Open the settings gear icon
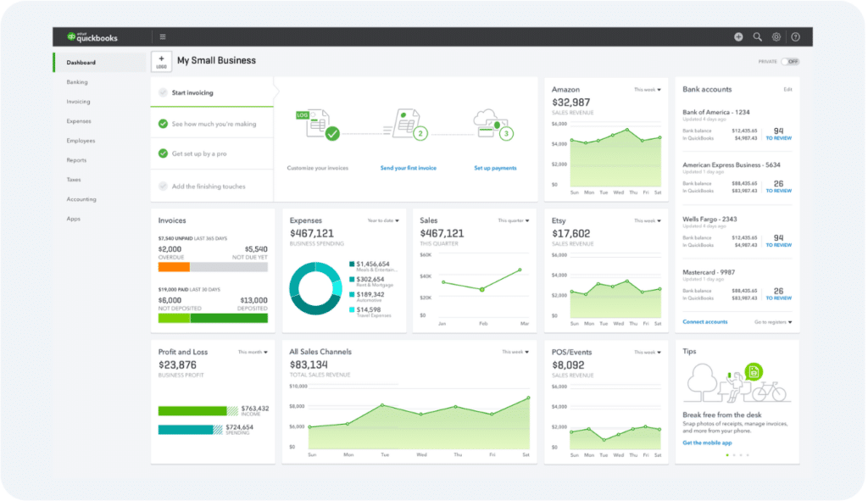 tap(776, 37)
